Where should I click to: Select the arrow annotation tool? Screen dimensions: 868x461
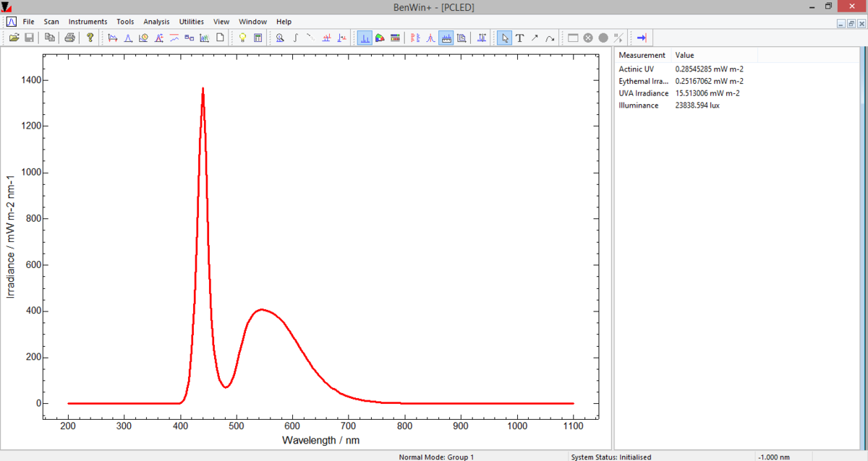coord(534,37)
